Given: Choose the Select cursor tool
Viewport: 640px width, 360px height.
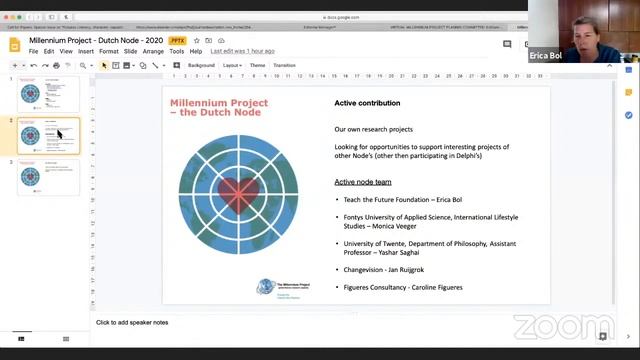Looking at the screenshot, I should coord(104,65).
